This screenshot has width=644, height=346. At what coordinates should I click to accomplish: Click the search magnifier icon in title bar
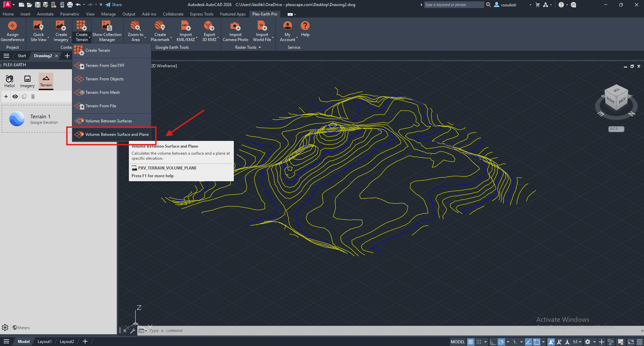[488, 5]
